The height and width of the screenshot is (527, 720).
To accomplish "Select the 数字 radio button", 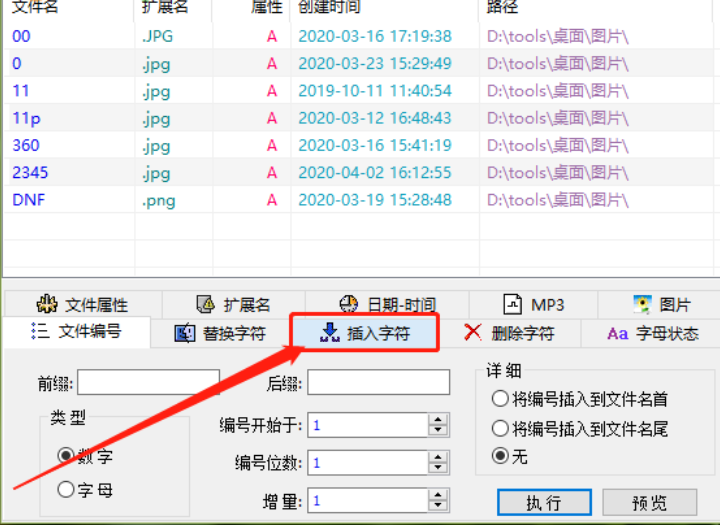I will click(x=66, y=456).
